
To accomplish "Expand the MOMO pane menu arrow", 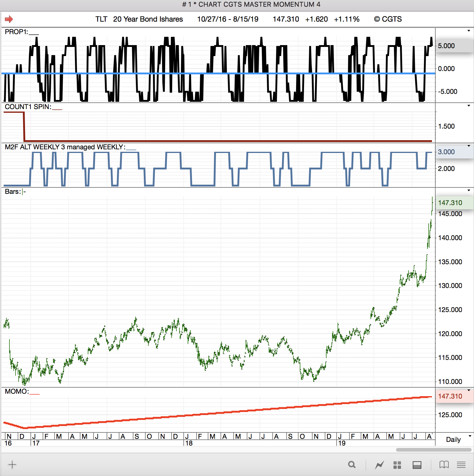I will pyautogui.click(x=469, y=390).
